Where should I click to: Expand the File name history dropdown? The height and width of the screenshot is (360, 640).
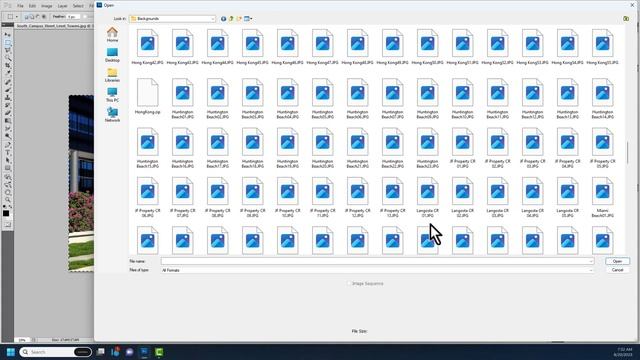(591, 261)
